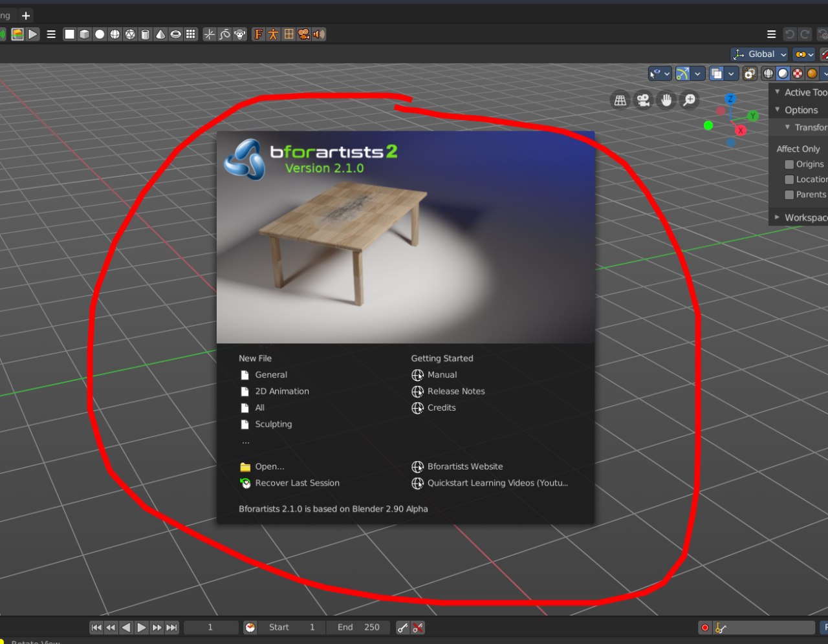Image resolution: width=828 pixels, height=644 pixels.
Task: Add a Text object with F icon
Action: click(258, 34)
